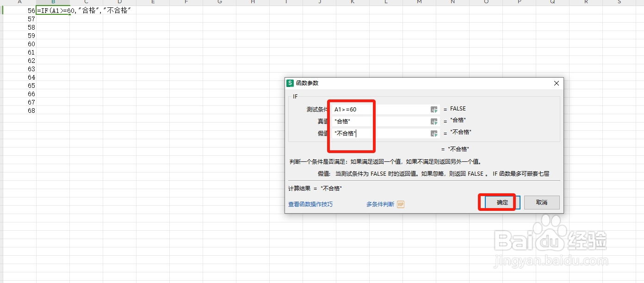Select the cell containing 63
Viewport: 644px width, 283px height.
[19, 69]
